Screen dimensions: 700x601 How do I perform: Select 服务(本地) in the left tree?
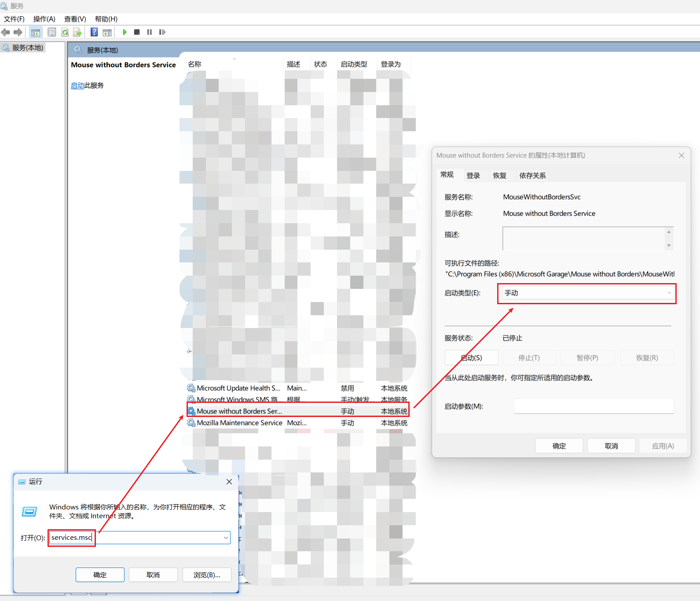(x=28, y=48)
